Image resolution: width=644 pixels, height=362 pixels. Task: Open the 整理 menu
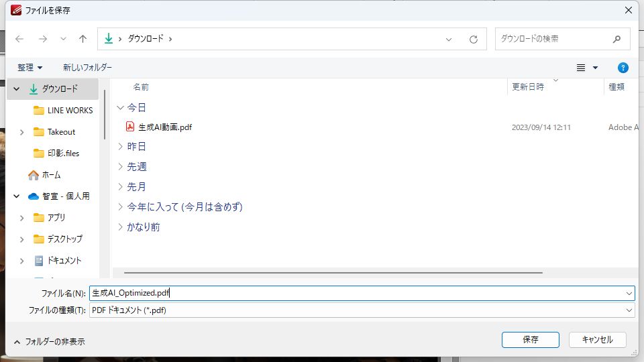click(30, 67)
